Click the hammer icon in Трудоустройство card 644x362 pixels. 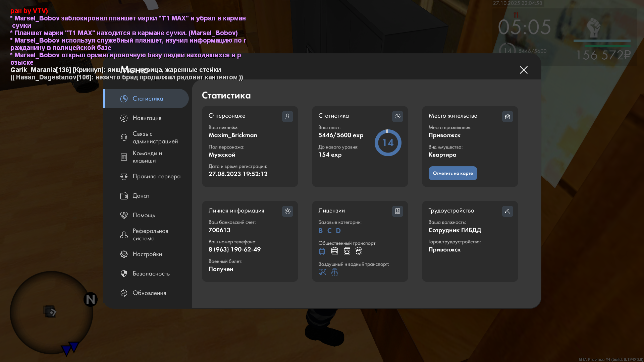[507, 211]
